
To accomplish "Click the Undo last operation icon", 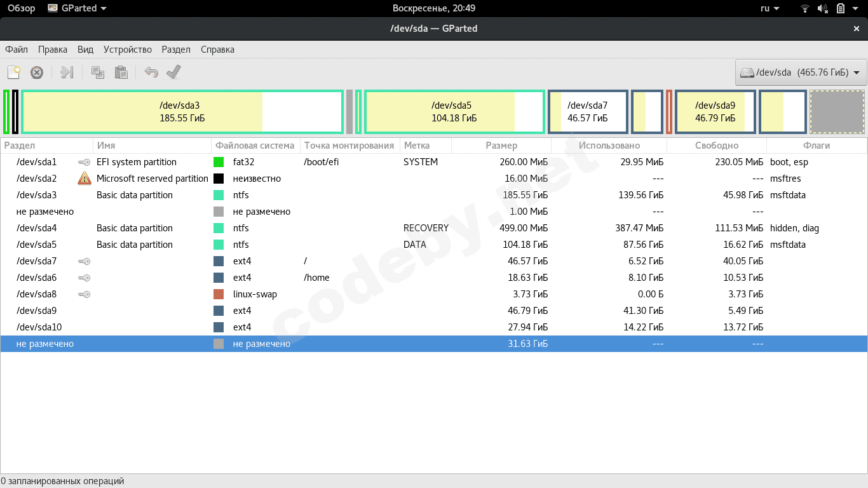I will pos(151,72).
